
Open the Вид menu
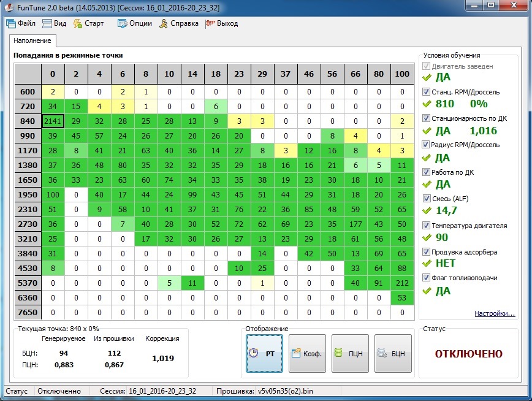click(55, 23)
